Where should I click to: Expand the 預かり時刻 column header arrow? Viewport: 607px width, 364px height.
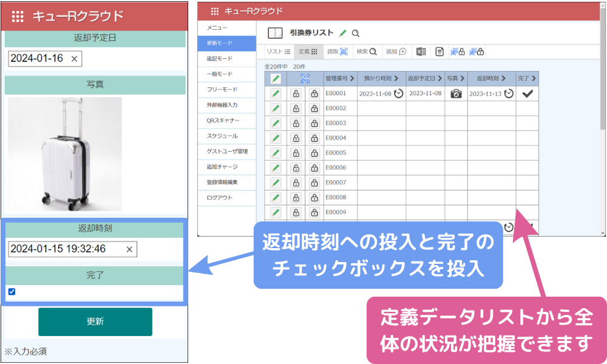pyautogui.click(x=396, y=78)
